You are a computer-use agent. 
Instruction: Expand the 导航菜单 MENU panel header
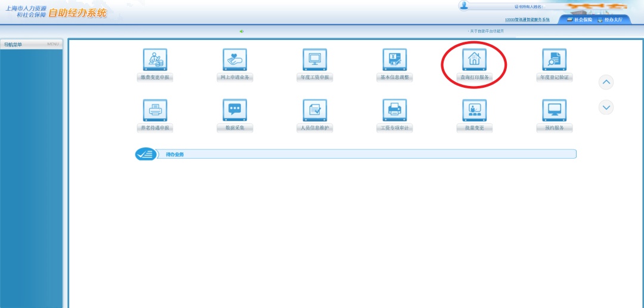coord(32,44)
